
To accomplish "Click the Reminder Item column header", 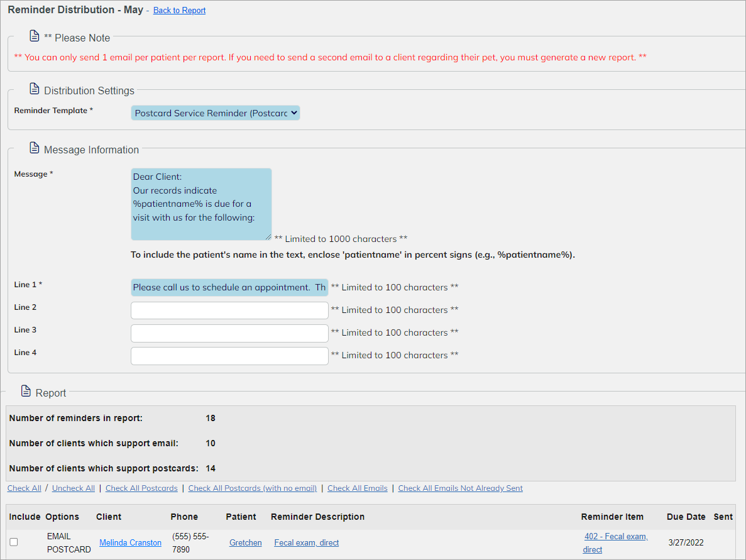I will click(612, 517).
